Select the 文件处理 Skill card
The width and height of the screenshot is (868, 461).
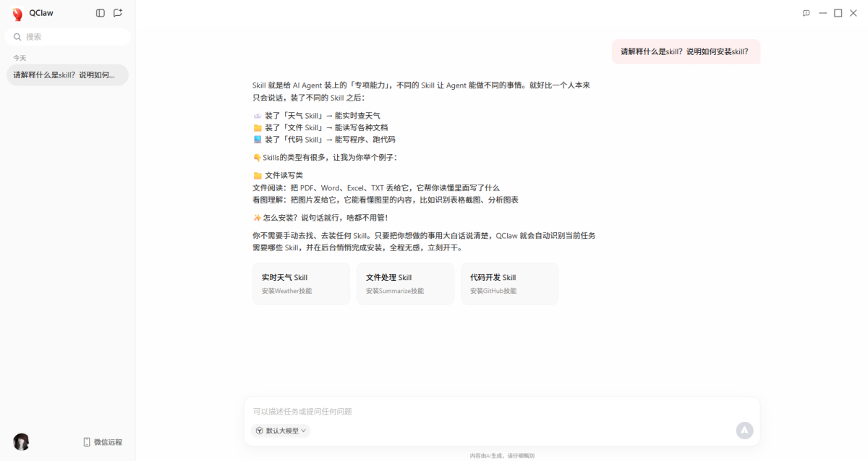[x=405, y=283]
